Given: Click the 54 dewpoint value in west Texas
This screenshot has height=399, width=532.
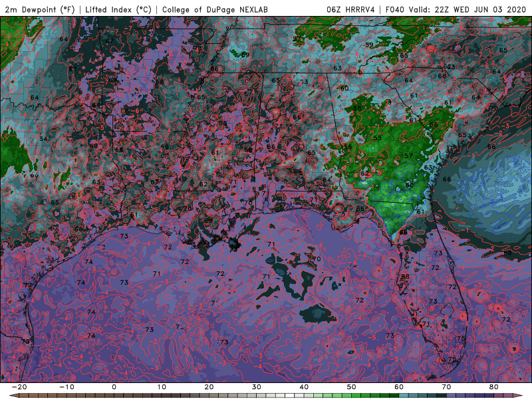Looking at the screenshot, I should click(x=43, y=139).
